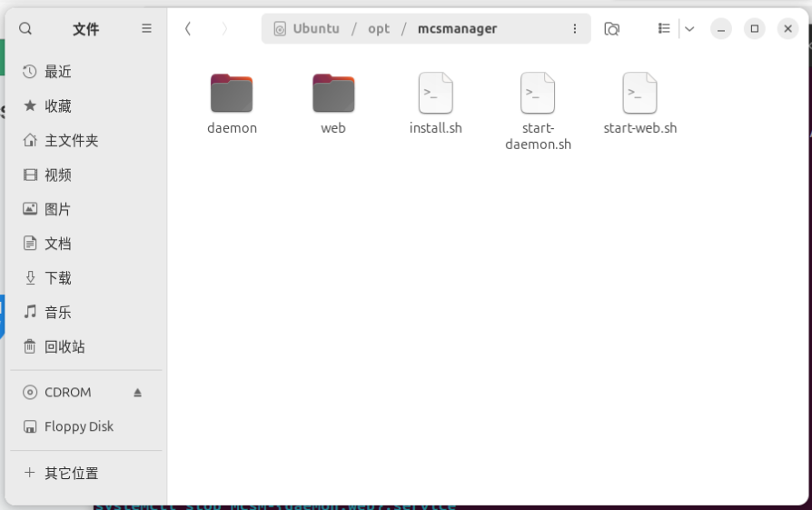The image size is (812, 510).
Task: Open 回收站 (Trash) in sidebar
Action: coord(86,346)
